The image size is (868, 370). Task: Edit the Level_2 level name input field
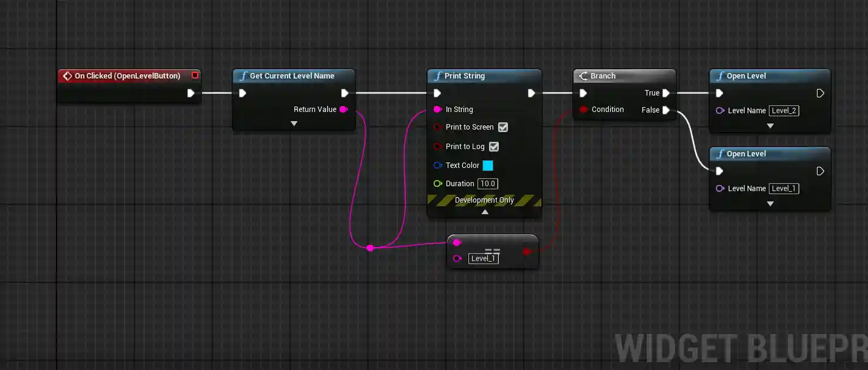(x=784, y=110)
